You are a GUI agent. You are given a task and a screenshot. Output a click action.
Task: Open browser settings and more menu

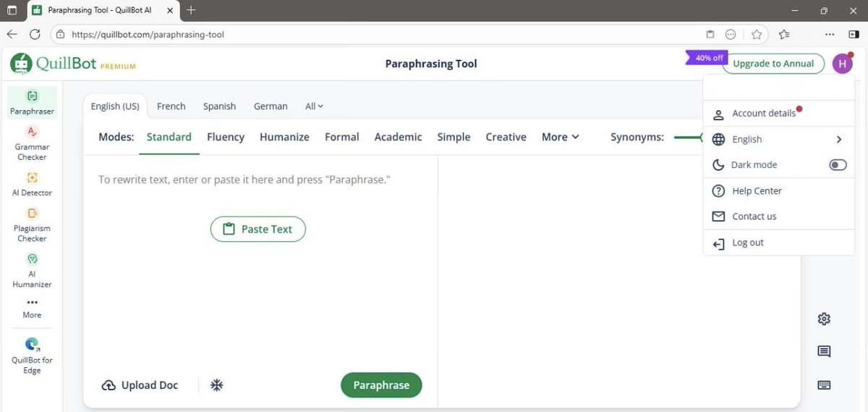click(x=830, y=34)
